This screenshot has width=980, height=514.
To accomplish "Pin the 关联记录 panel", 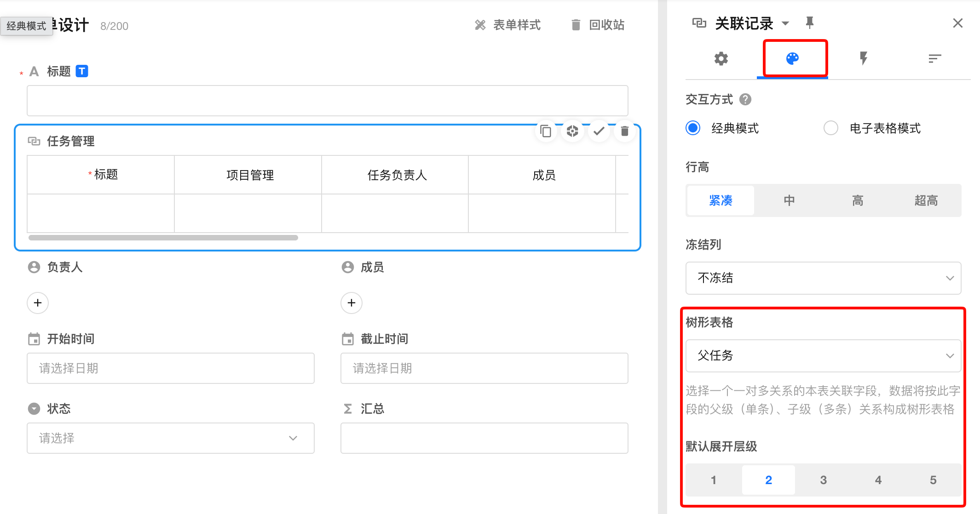I will tap(810, 23).
